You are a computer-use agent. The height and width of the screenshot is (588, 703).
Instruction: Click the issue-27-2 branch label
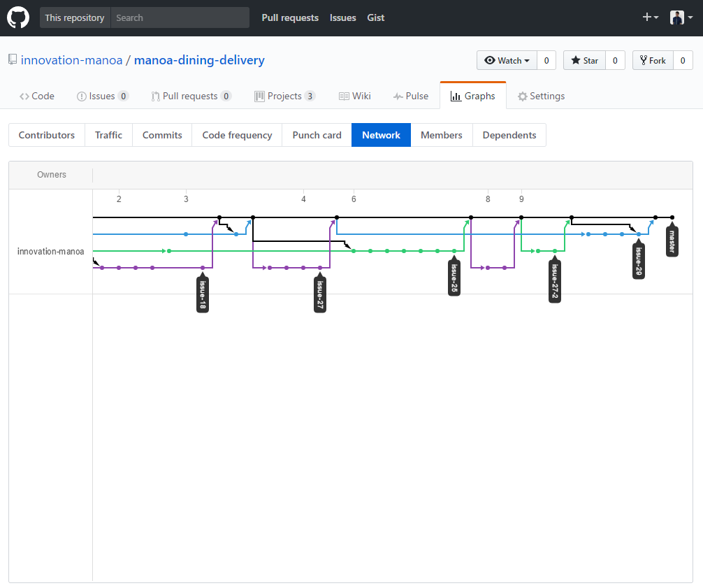coord(555,281)
